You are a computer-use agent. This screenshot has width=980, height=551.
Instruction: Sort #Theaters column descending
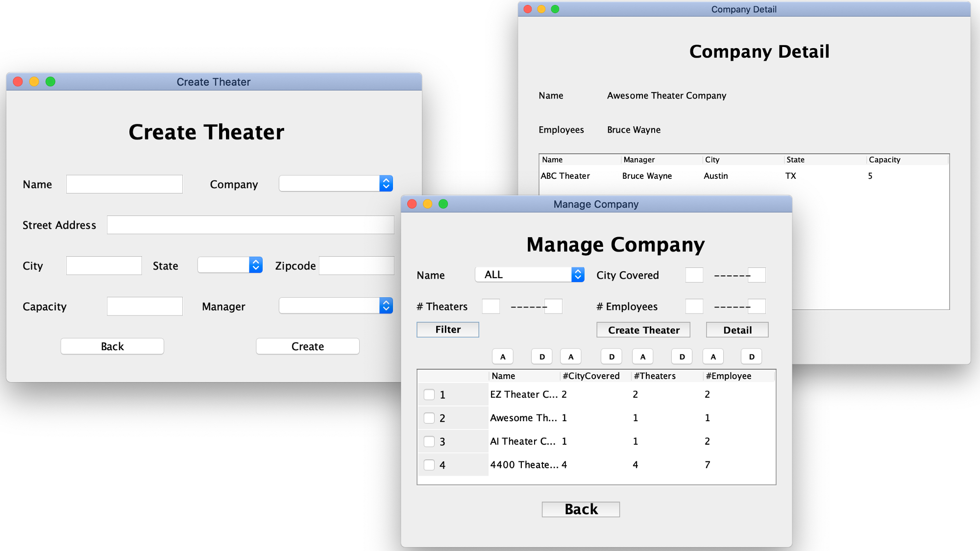click(x=682, y=357)
